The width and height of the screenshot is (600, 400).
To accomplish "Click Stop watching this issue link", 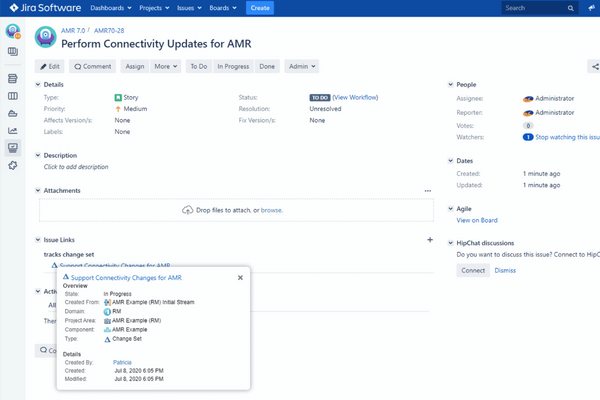I will 567,137.
